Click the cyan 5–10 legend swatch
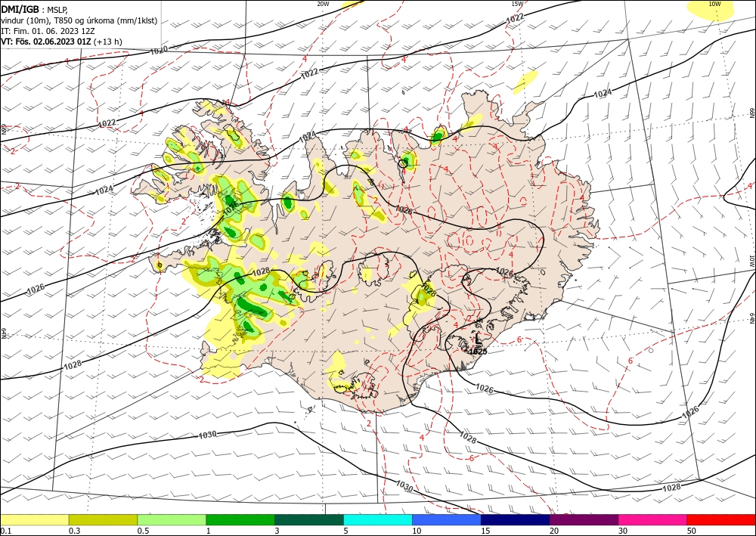 click(378, 519)
